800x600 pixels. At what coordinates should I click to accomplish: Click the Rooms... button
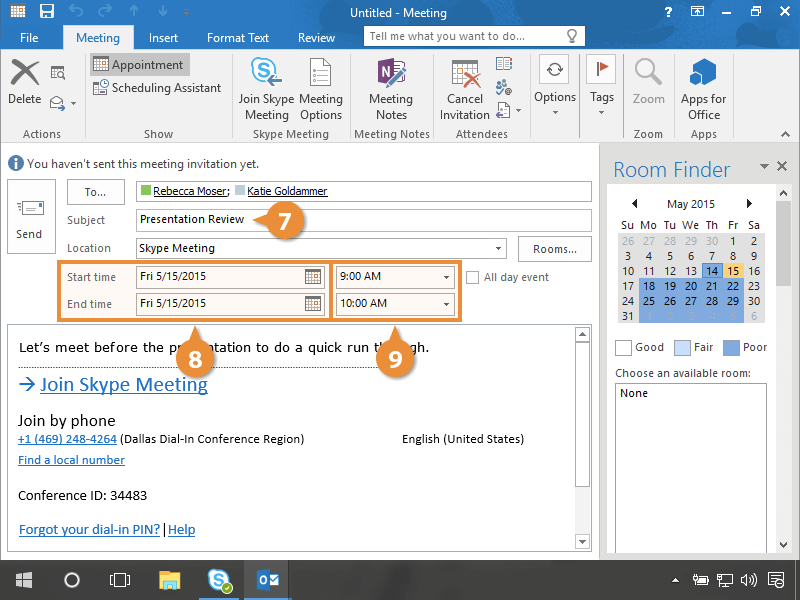pos(554,248)
